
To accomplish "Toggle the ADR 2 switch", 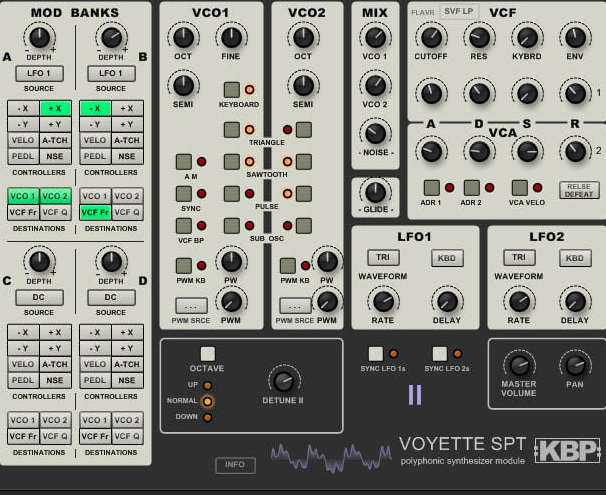I will 472,188.
